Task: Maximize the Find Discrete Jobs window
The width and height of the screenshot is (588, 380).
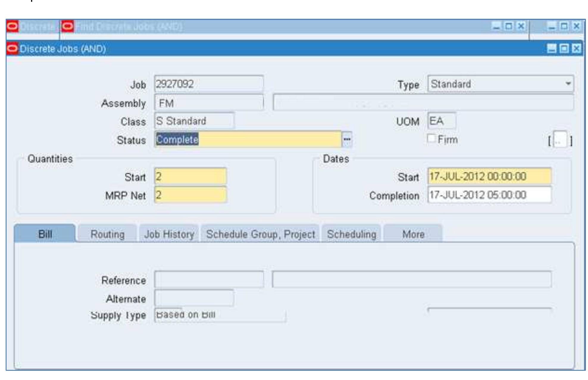Action: (x=509, y=27)
